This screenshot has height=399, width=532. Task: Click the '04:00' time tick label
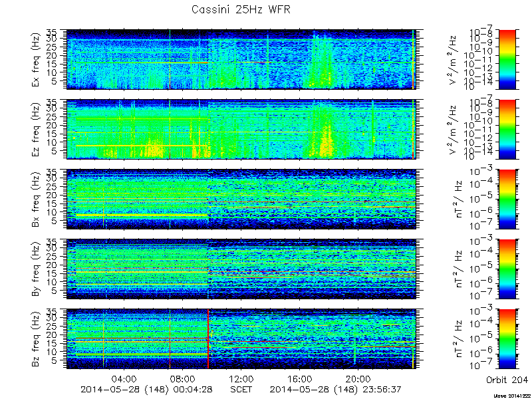click(126, 378)
